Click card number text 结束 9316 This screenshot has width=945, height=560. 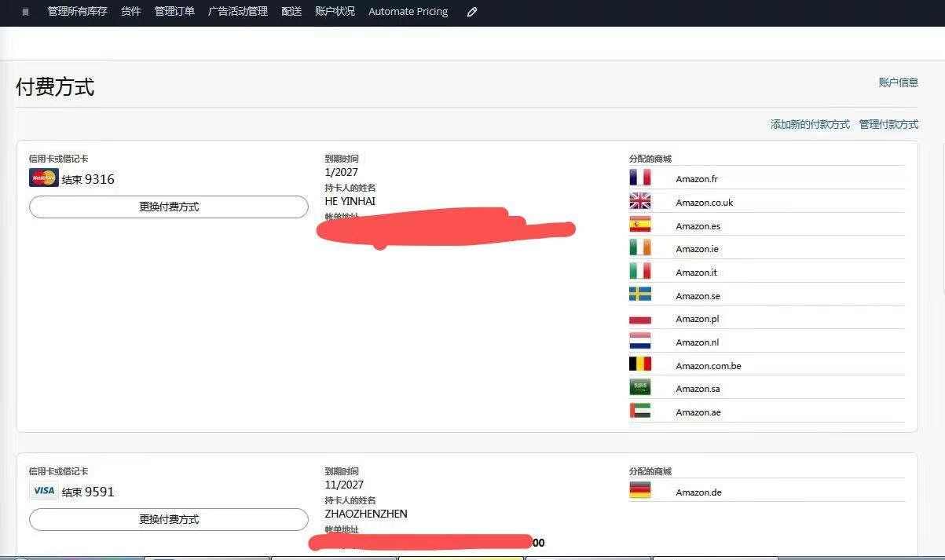click(x=88, y=179)
